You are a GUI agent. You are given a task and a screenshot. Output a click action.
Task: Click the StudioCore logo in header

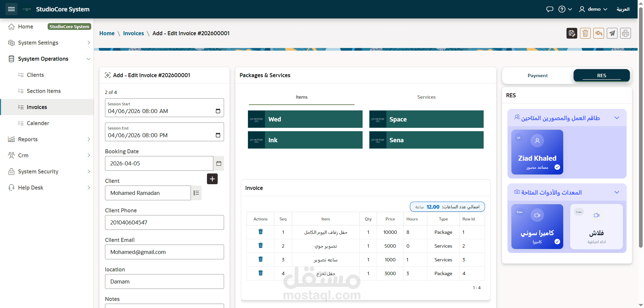coord(26,9)
